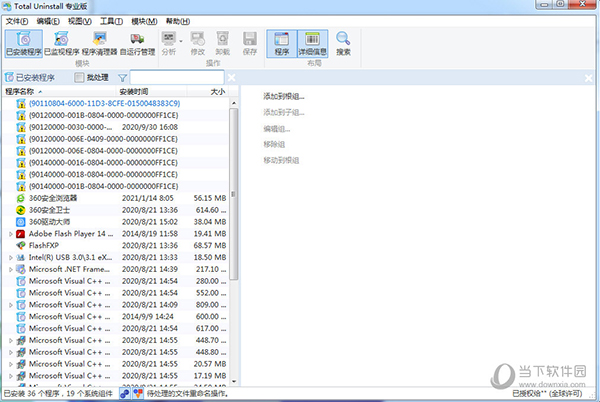
Task: Toggle the 详细信息 layout pane
Action: [x=312, y=44]
